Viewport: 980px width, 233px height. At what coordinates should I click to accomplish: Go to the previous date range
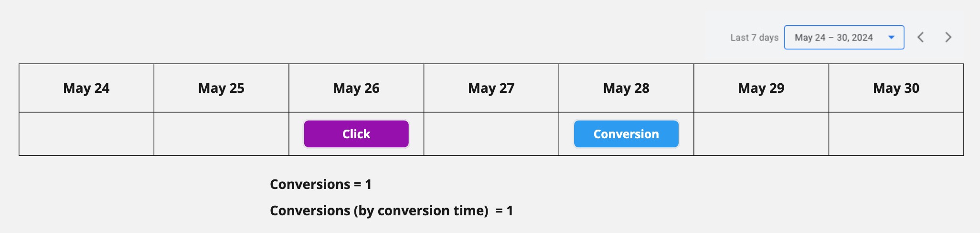click(921, 37)
